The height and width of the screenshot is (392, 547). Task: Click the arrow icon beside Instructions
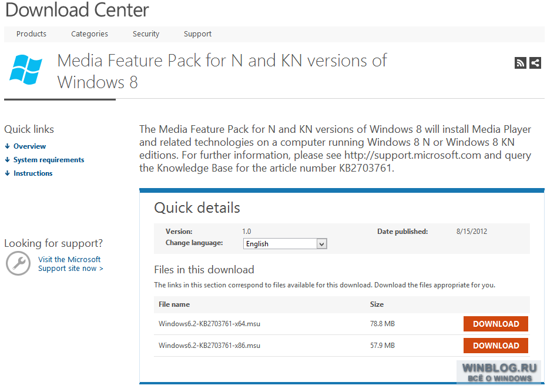[7, 173]
